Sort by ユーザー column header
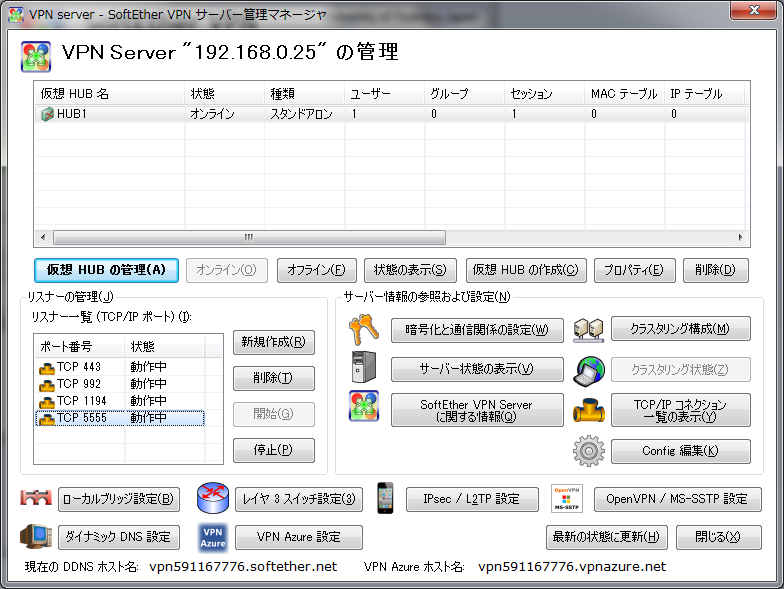Screen dimensions: 784x589 tap(384, 94)
